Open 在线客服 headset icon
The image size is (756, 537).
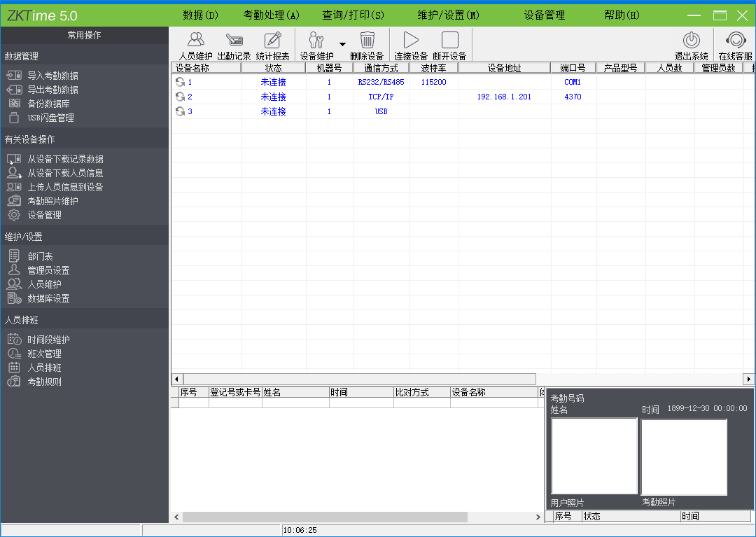736,41
